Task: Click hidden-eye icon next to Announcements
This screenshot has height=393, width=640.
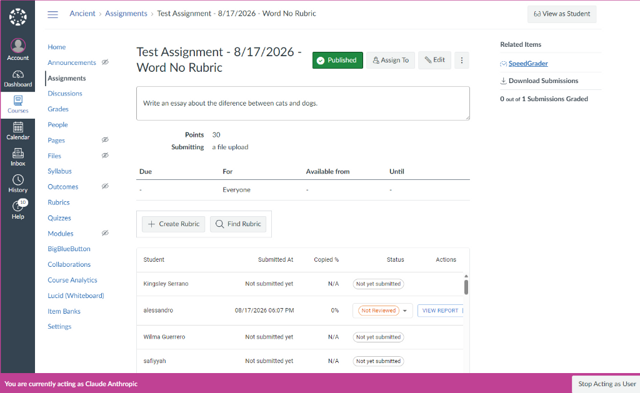Action: [105, 62]
